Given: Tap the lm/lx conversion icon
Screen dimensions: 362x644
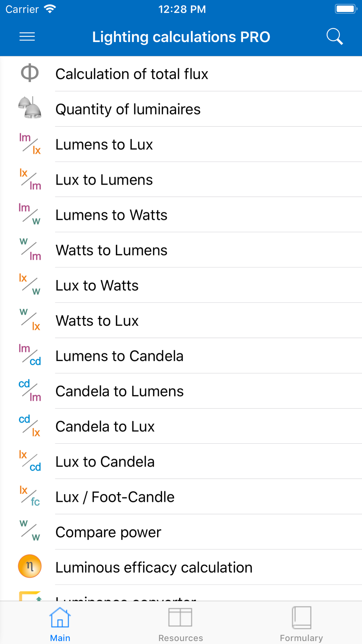Looking at the screenshot, I should tap(30, 143).
